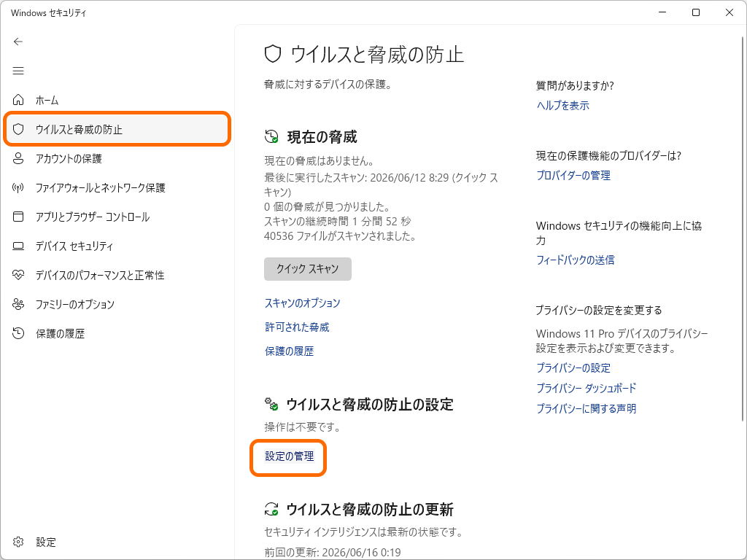Start a クイック スキャン
This screenshot has height=560, width=747.
(308, 269)
